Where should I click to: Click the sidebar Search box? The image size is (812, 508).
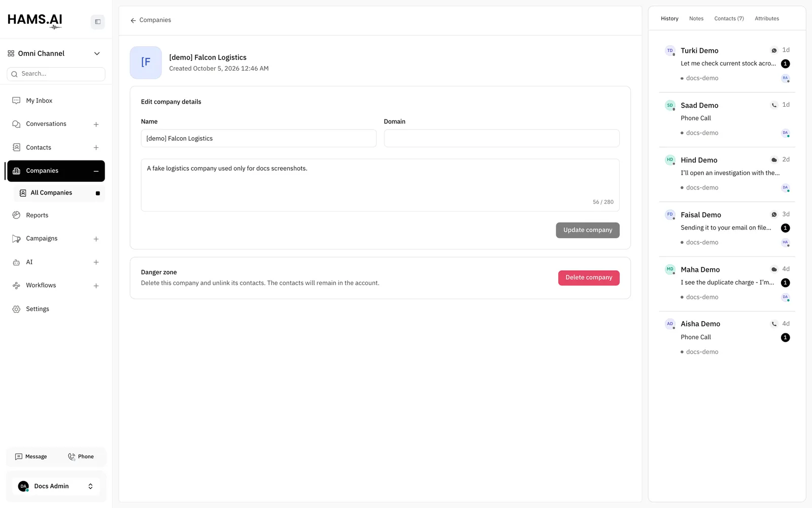coord(56,74)
